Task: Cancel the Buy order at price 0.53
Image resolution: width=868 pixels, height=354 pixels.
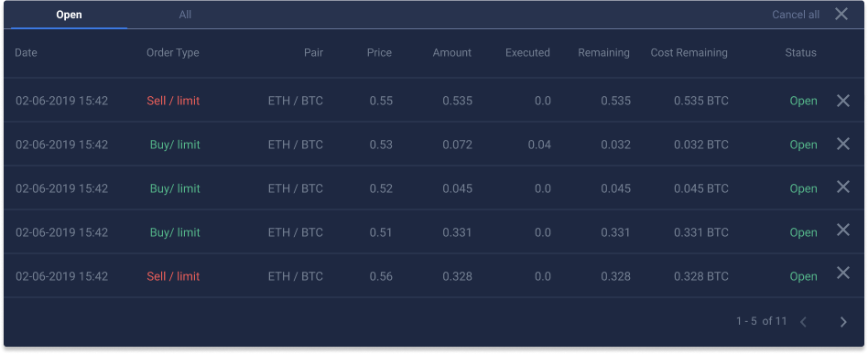Action: coord(842,144)
